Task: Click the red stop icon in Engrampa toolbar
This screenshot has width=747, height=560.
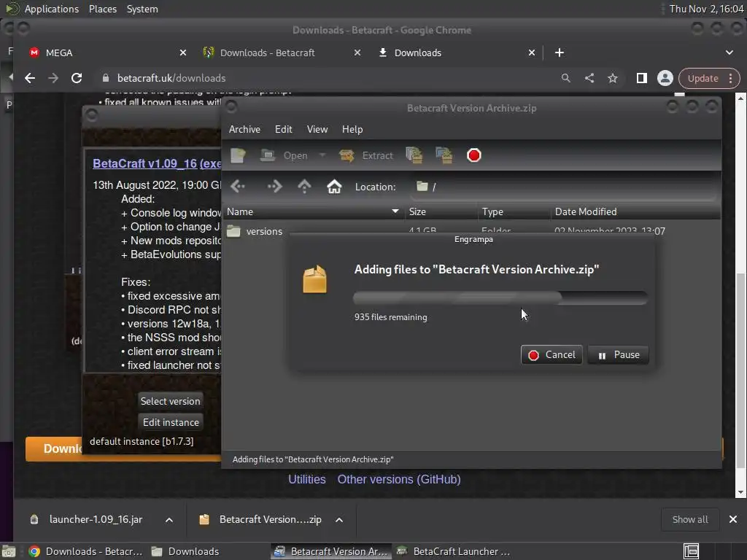Action: (x=474, y=155)
